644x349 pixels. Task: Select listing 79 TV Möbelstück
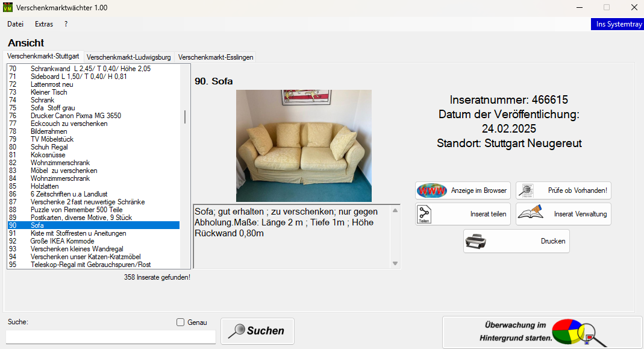(x=93, y=139)
